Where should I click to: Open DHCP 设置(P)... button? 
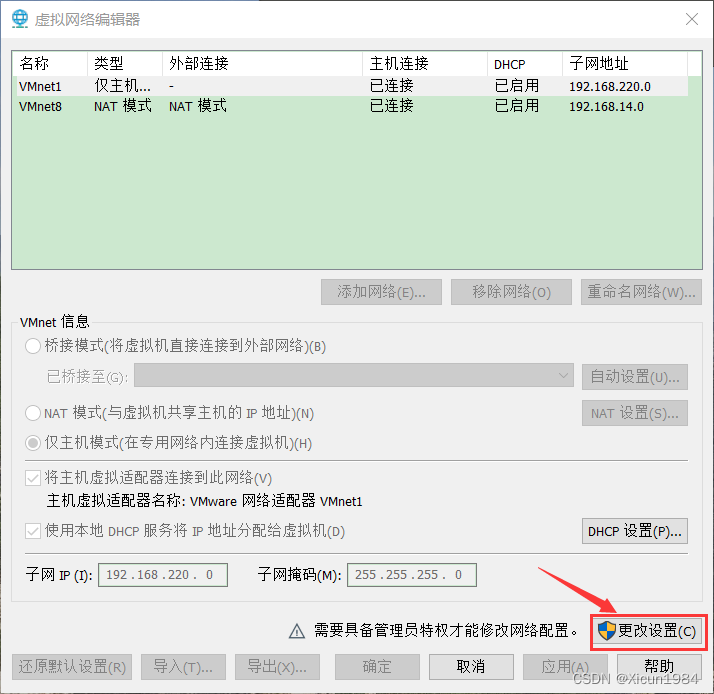click(x=635, y=531)
